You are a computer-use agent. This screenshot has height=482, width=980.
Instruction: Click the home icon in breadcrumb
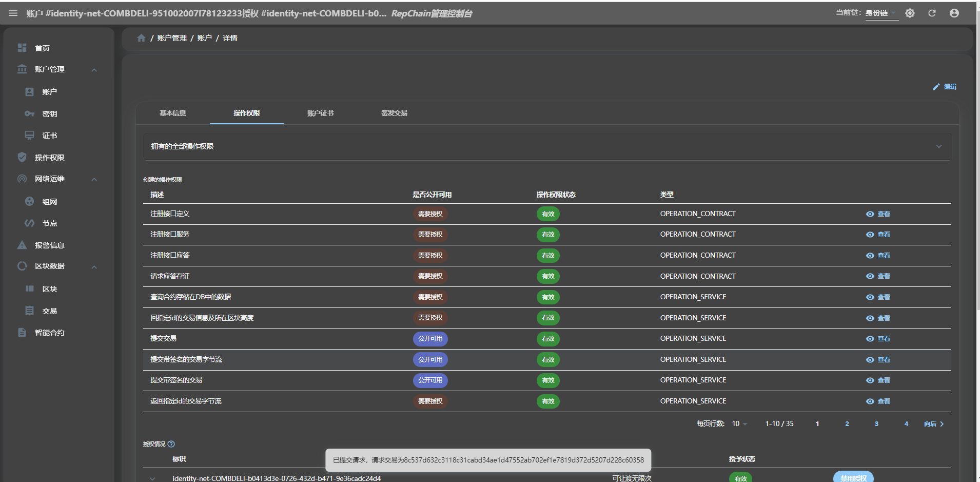141,38
